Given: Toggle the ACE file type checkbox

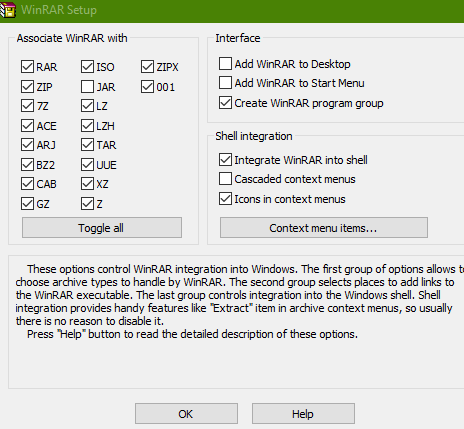Looking at the screenshot, I should point(27,126).
